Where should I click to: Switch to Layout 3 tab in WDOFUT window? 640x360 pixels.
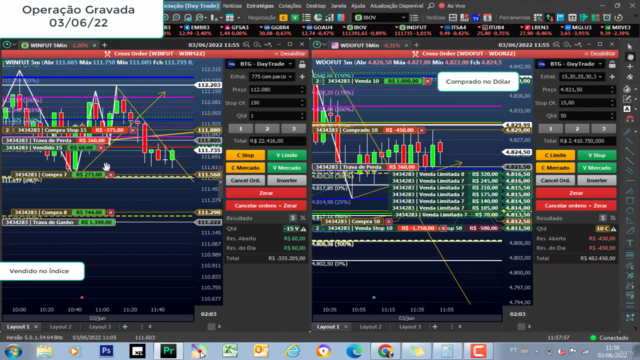410,327
